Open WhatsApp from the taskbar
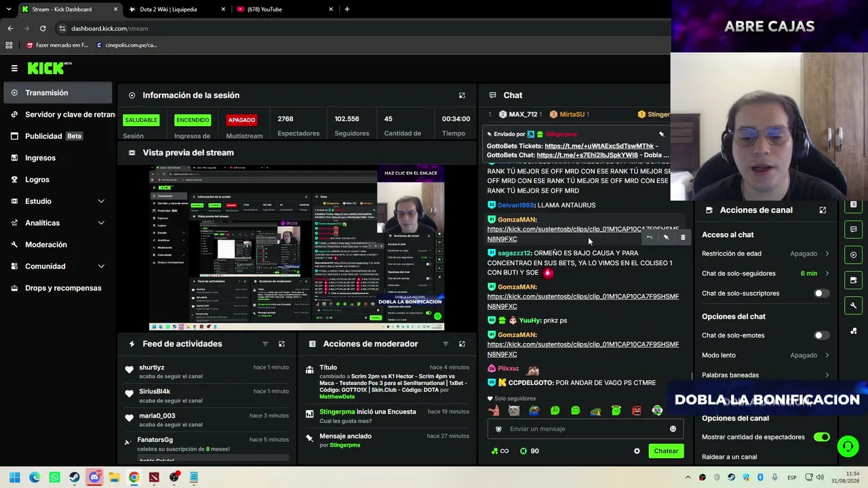This screenshot has width=868, height=488. point(55,477)
